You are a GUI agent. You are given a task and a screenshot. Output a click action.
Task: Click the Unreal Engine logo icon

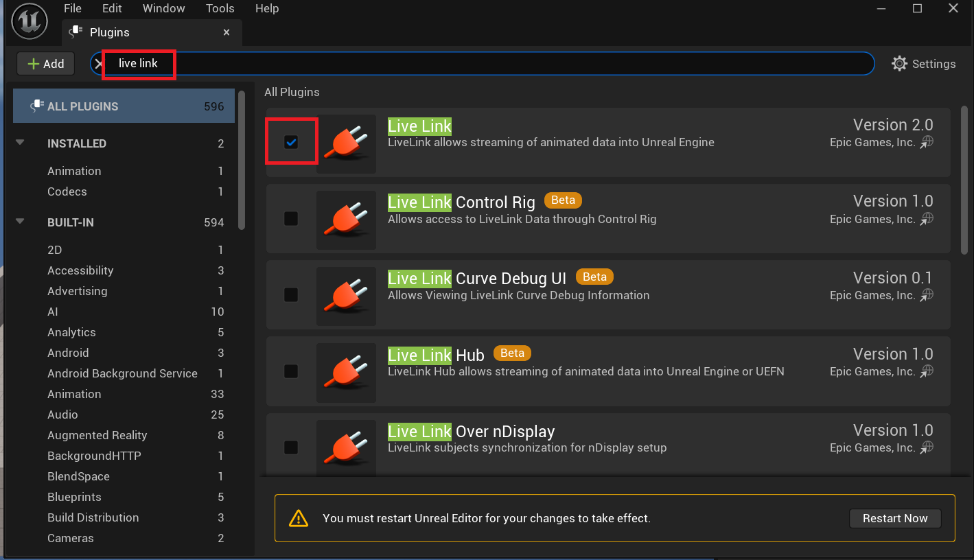pyautogui.click(x=30, y=21)
